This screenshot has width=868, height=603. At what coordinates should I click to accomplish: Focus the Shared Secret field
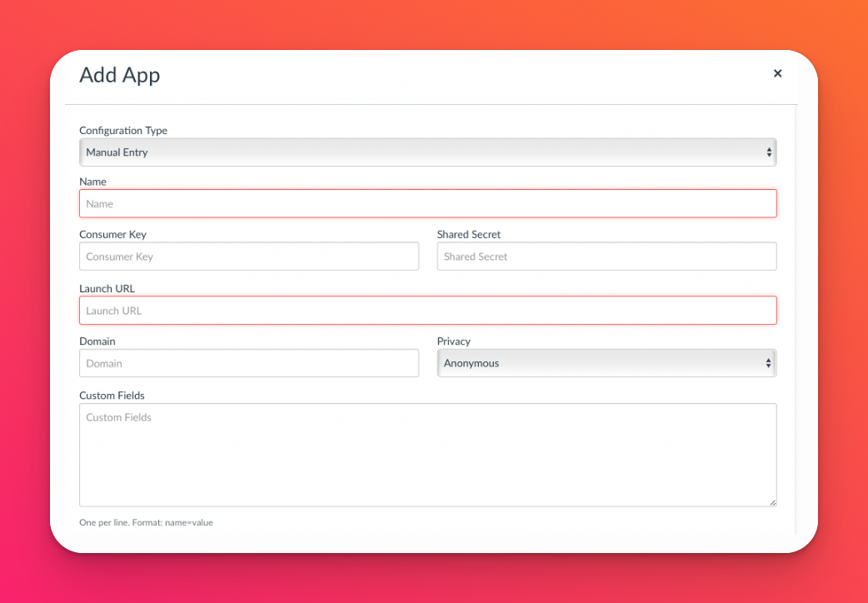tap(606, 257)
